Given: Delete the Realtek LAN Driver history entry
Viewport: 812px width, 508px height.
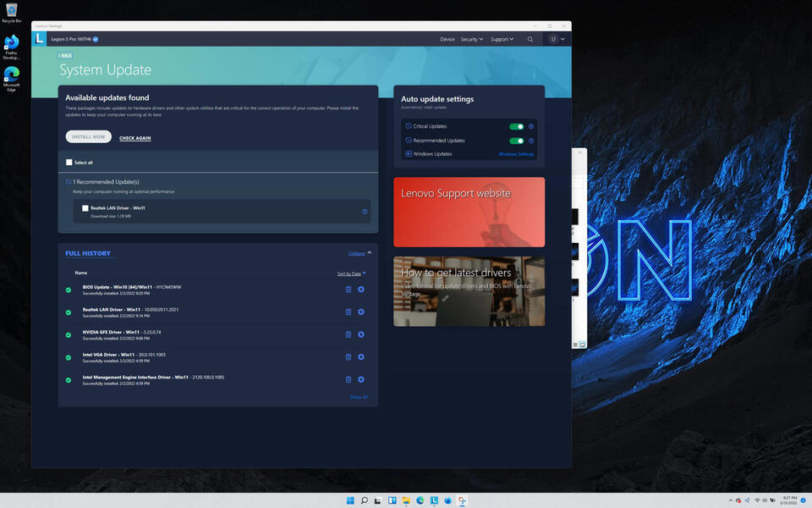Looking at the screenshot, I should tap(348, 312).
